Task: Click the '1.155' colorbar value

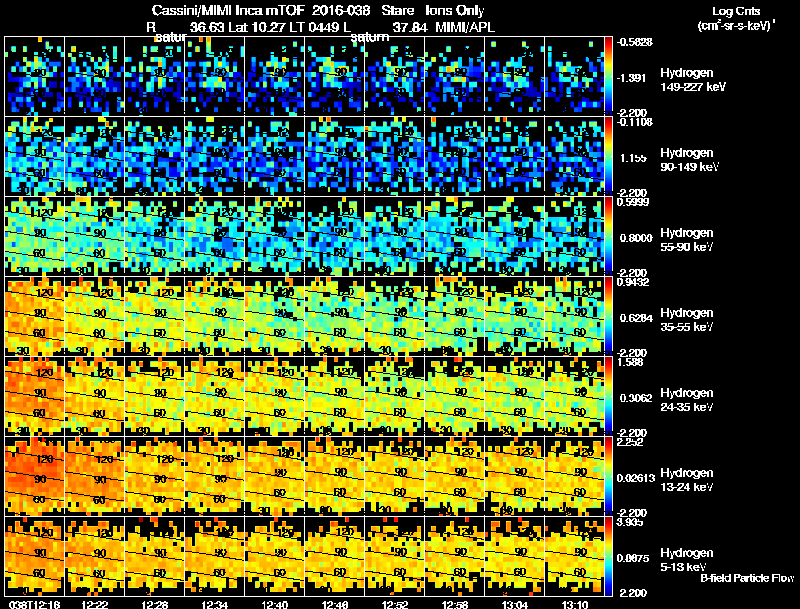Action: point(633,158)
